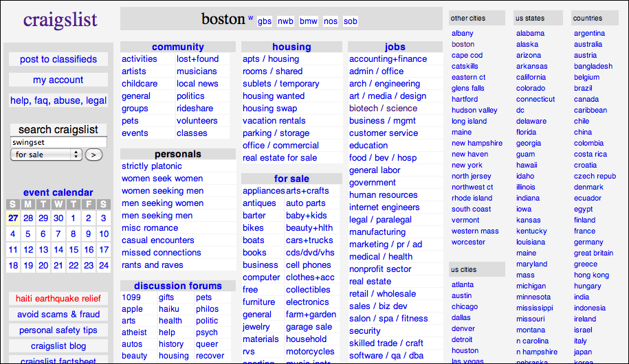629x364 pixels.
Task: Open 'post to classifieds' link
Action: pyautogui.click(x=58, y=59)
